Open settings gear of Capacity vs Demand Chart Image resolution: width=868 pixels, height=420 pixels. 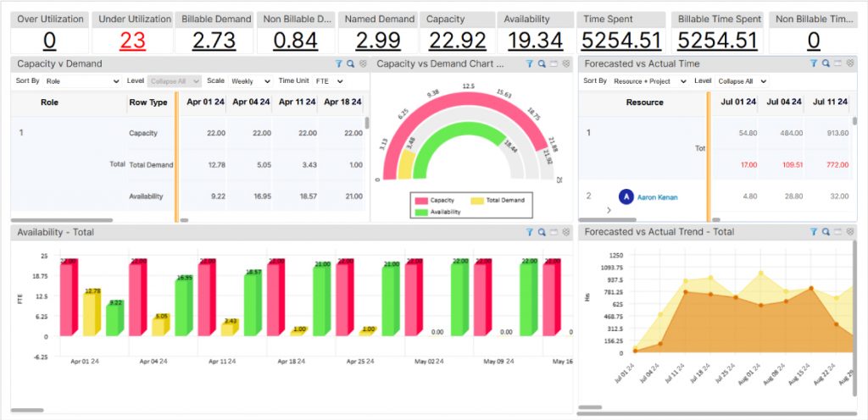pyautogui.click(x=565, y=64)
